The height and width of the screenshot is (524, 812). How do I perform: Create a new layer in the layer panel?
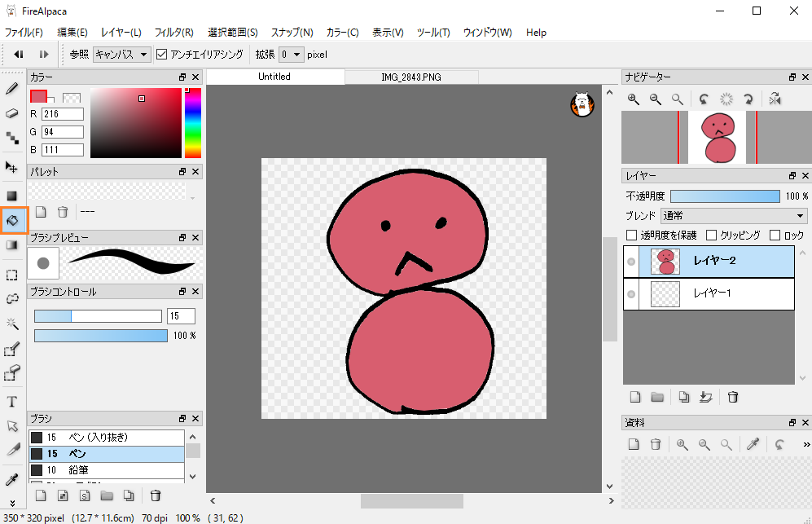click(x=635, y=397)
